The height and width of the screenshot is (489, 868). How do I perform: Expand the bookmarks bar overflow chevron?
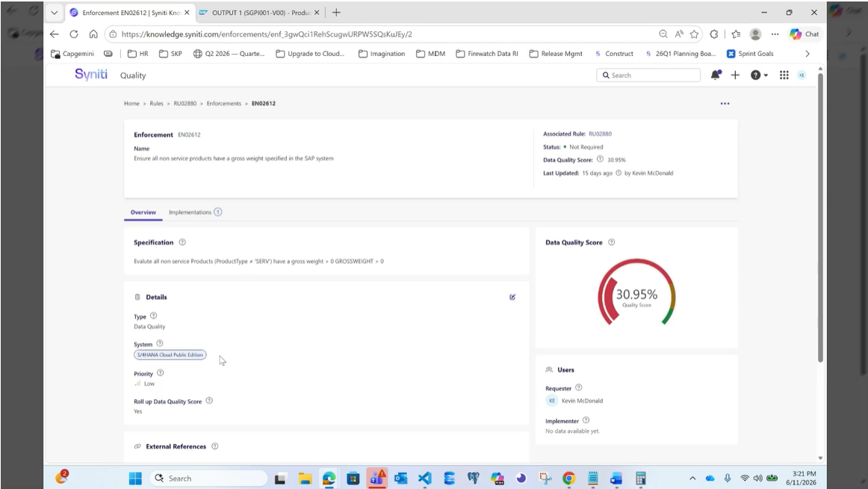click(x=807, y=54)
